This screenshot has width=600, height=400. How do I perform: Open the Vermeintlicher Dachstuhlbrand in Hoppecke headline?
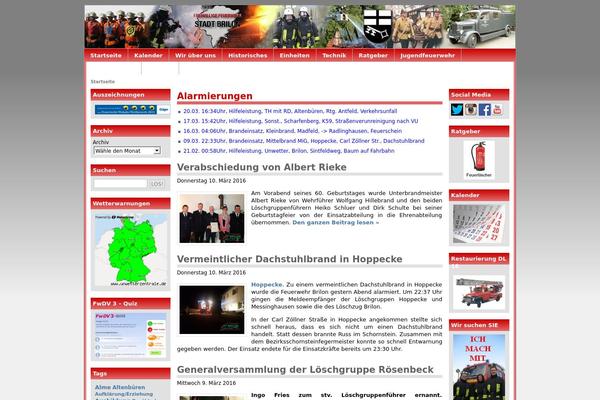(290, 259)
